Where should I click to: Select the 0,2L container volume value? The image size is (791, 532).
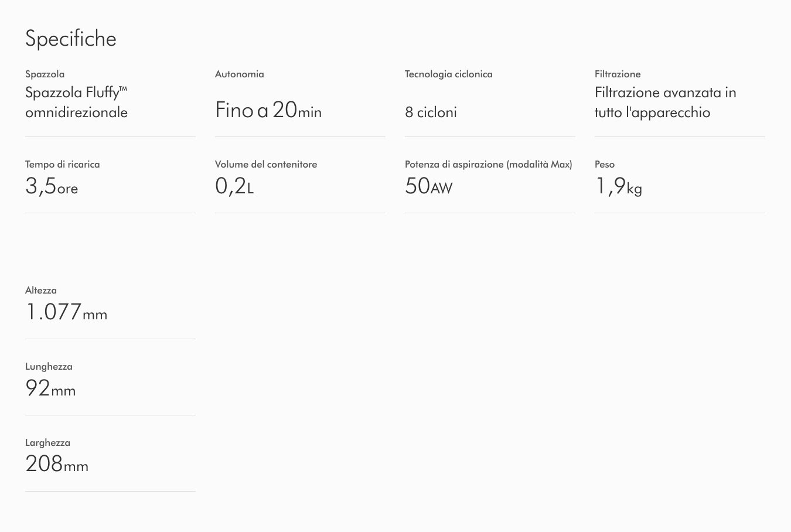[x=234, y=186]
